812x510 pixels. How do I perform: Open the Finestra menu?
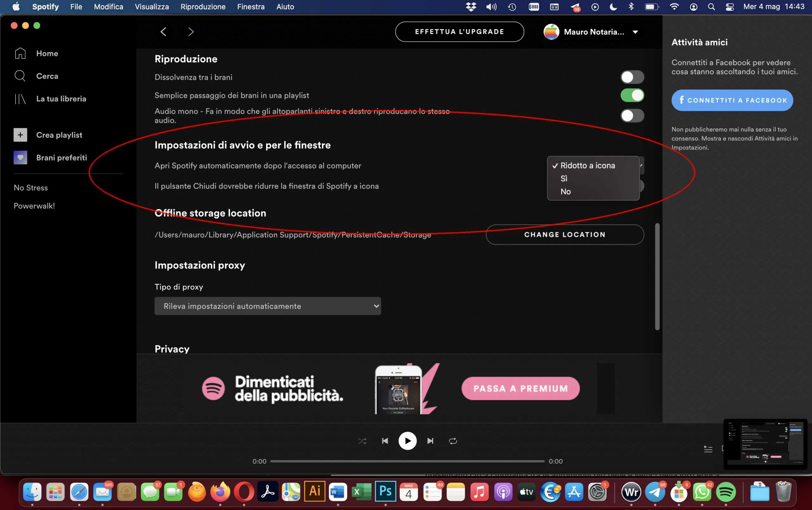(251, 6)
